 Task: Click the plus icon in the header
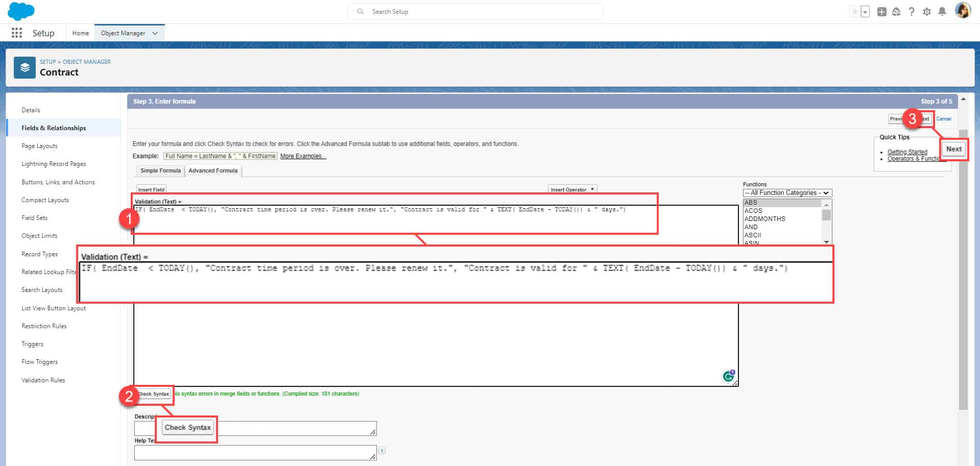(x=881, y=11)
